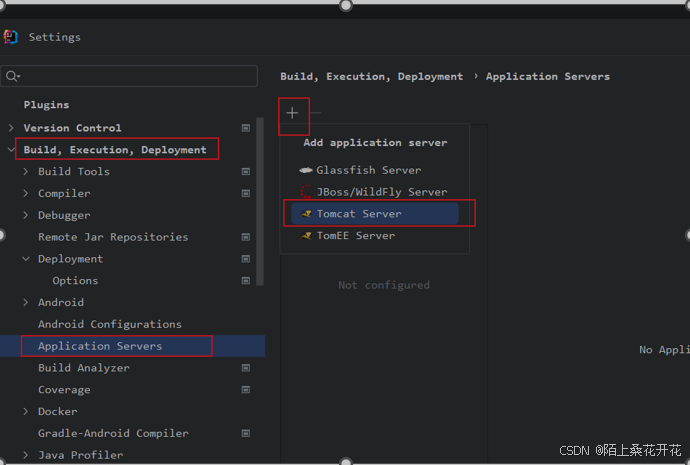Viewport: 690px width, 465px height.
Task: Expand the Docker node
Action: (26, 411)
